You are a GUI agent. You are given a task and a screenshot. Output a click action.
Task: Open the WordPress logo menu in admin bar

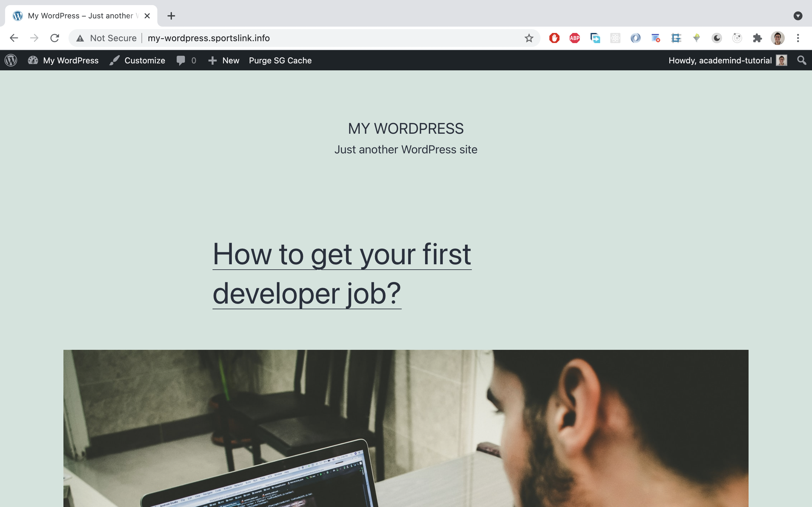pyautogui.click(x=10, y=60)
